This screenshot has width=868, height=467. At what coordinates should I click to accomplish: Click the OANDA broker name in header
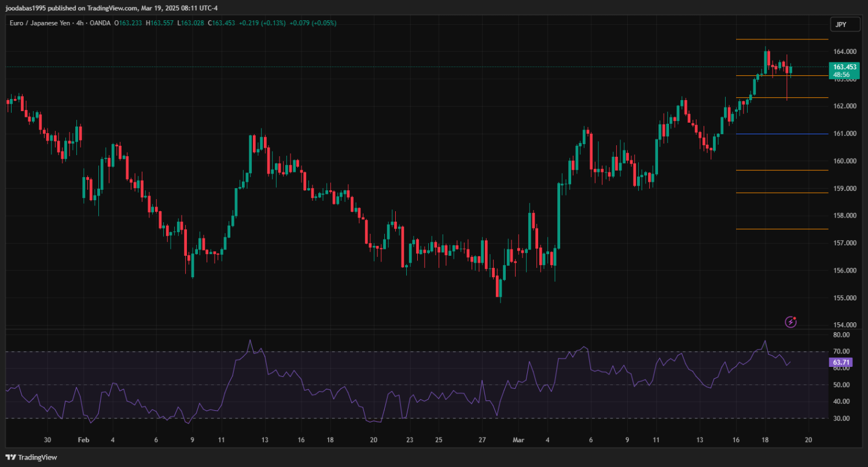(101, 23)
